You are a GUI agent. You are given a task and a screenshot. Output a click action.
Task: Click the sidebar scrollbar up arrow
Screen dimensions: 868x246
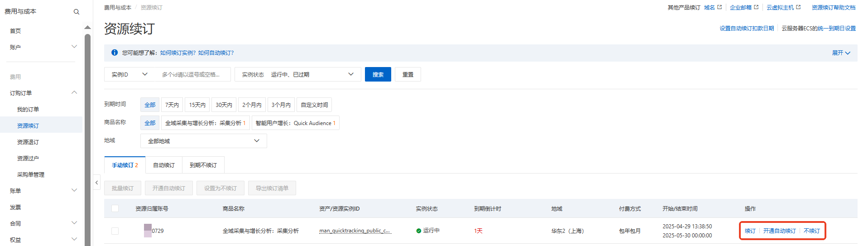(87, 28)
